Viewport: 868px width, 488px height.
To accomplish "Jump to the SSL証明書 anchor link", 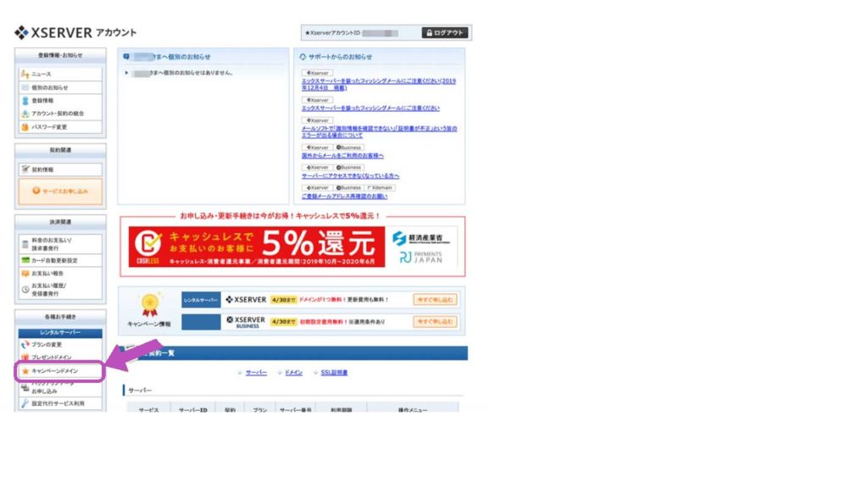I will (x=334, y=373).
